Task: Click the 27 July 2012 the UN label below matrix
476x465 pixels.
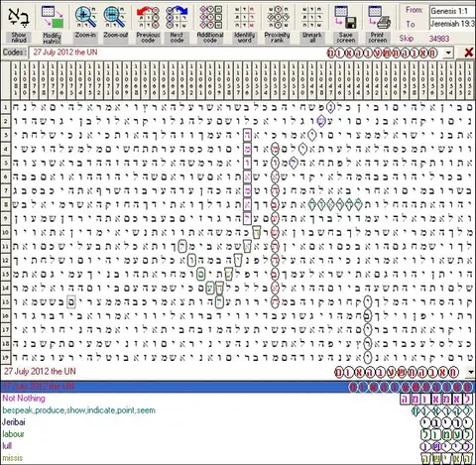Action: click(40, 372)
